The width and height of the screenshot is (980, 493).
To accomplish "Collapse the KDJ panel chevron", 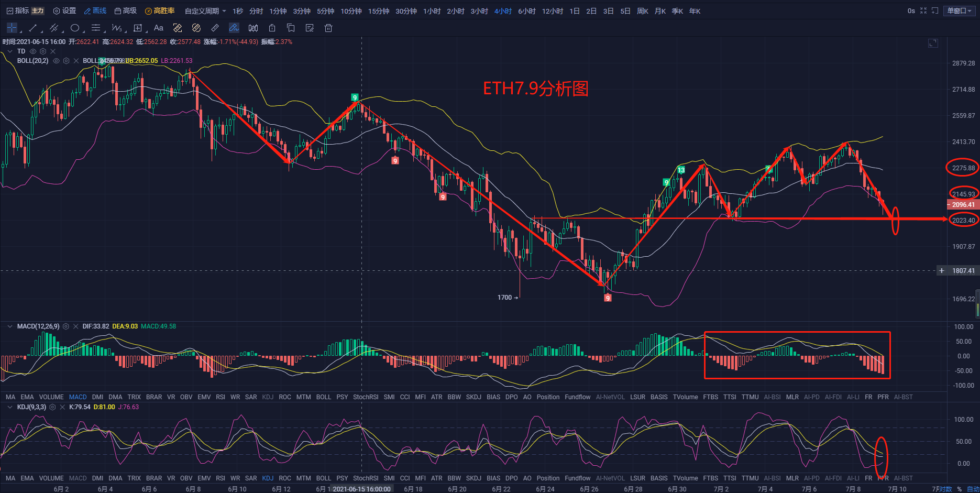I will click(10, 407).
